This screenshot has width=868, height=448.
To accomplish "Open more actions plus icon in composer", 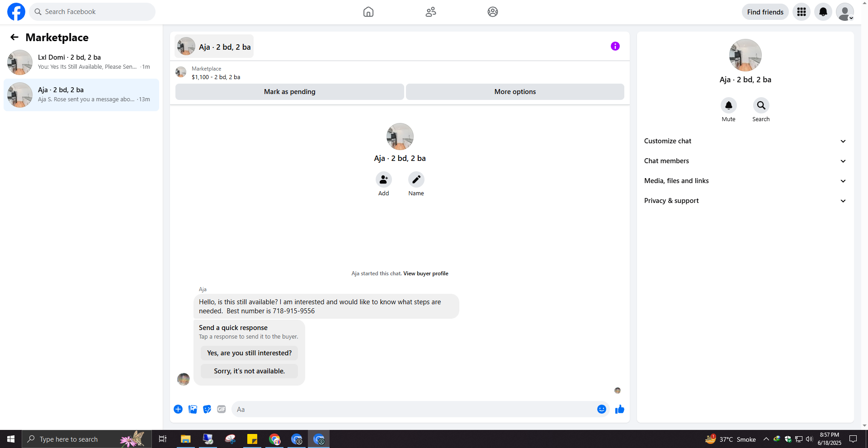I will tap(178, 409).
